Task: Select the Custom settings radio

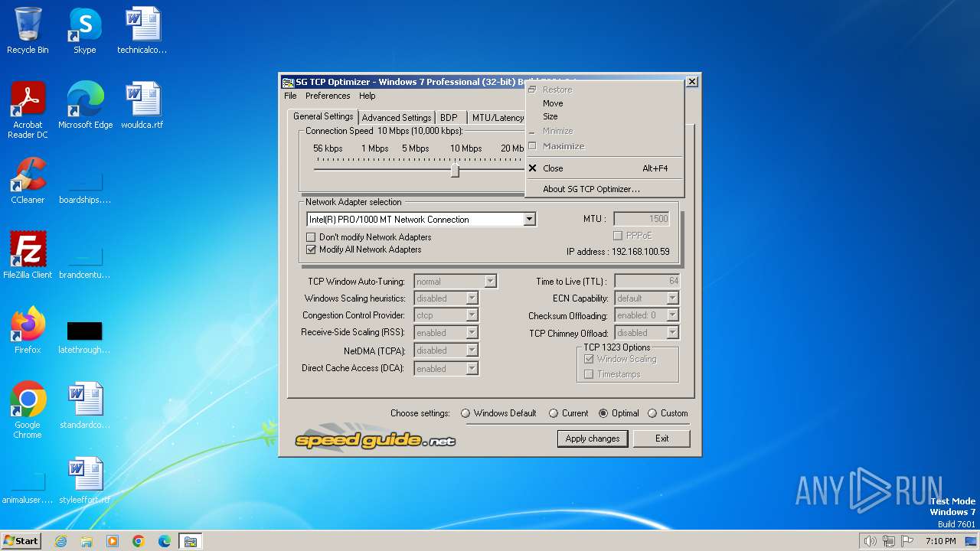Action: coord(652,413)
